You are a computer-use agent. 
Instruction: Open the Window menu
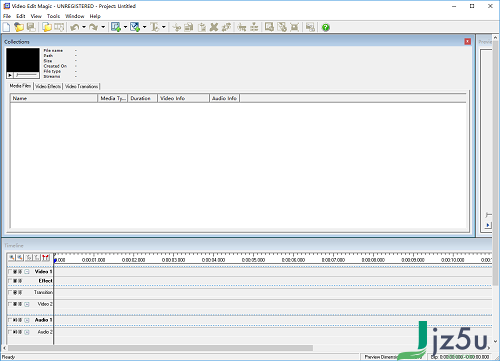[75, 16]
